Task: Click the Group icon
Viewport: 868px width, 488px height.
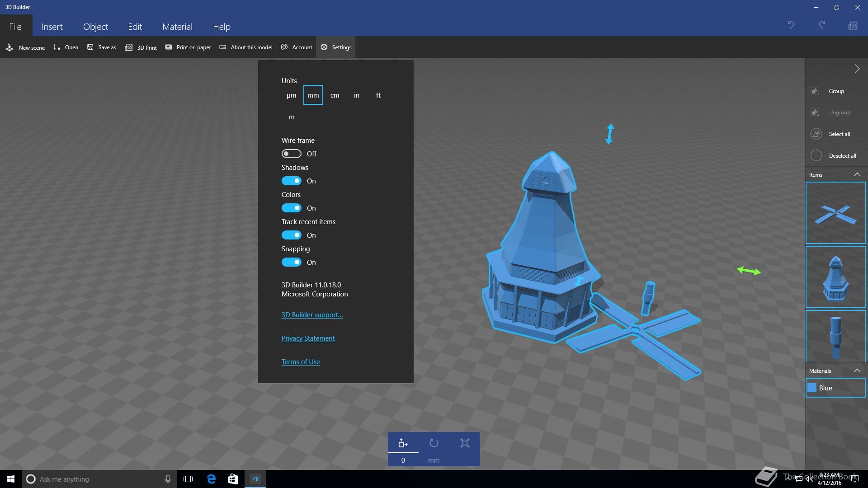Action: [x=815, y=91]
